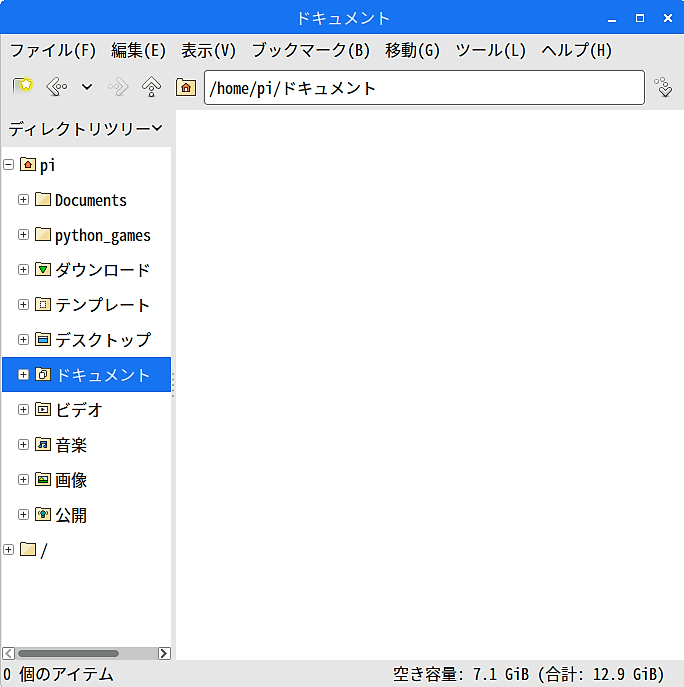
Task: Open the ブックマーク(B) menu
Action: (x=310, y=50)
